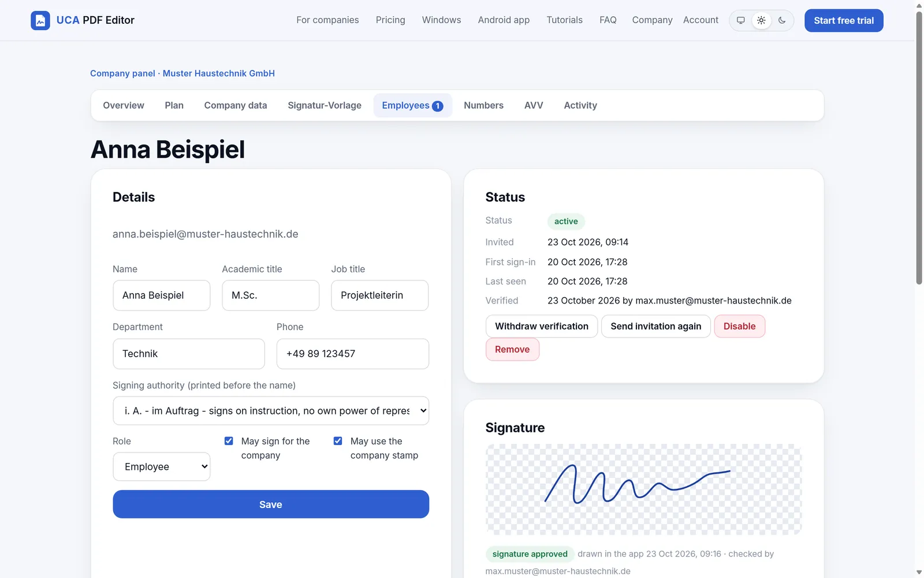Click Start free trial button

[x=844, y=20]
